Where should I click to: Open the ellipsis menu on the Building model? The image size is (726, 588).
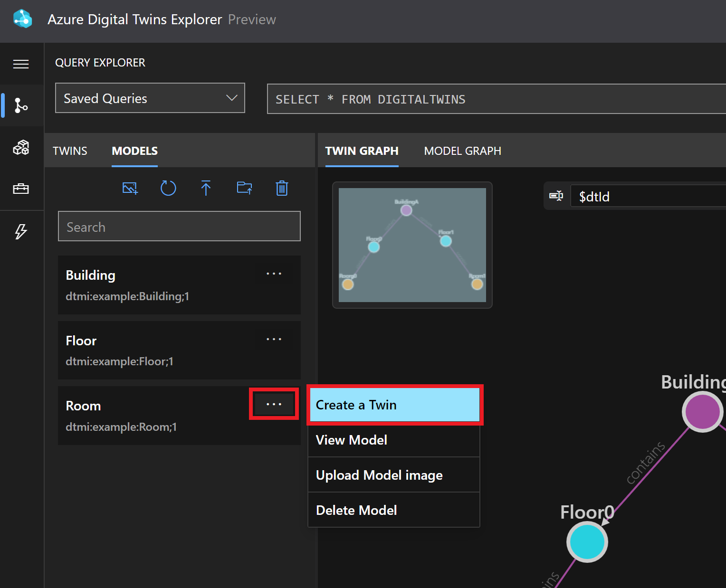(274, 274)
